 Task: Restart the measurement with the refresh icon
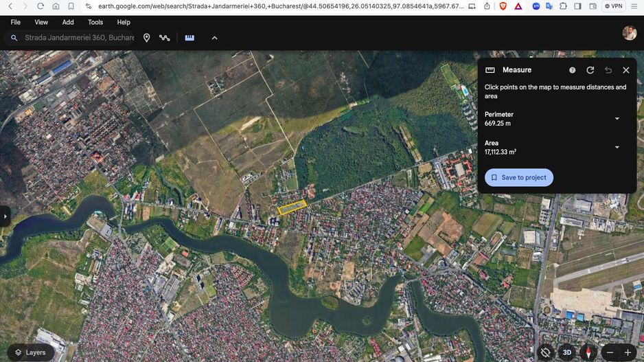(590, 70)
